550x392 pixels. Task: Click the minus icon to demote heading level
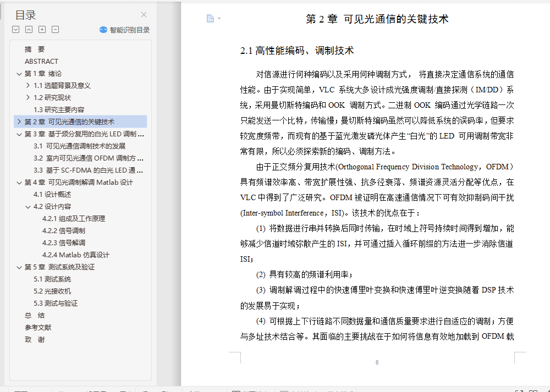point(55,30)
